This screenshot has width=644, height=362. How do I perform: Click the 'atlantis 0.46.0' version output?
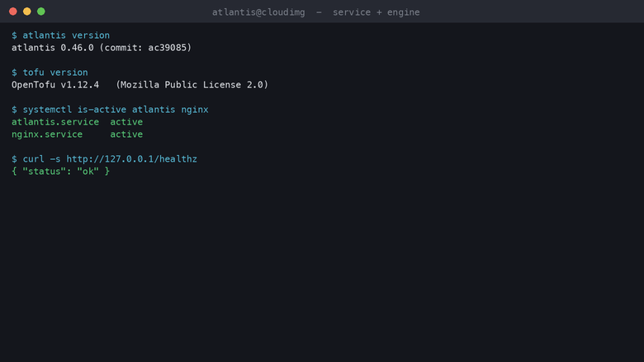click(53, 48)
